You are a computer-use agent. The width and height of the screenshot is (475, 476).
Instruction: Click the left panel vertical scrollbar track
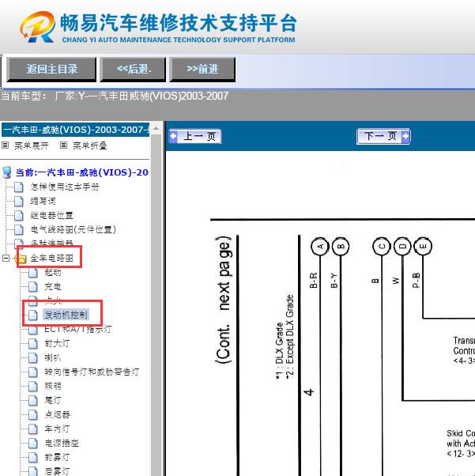coord(156,304)
